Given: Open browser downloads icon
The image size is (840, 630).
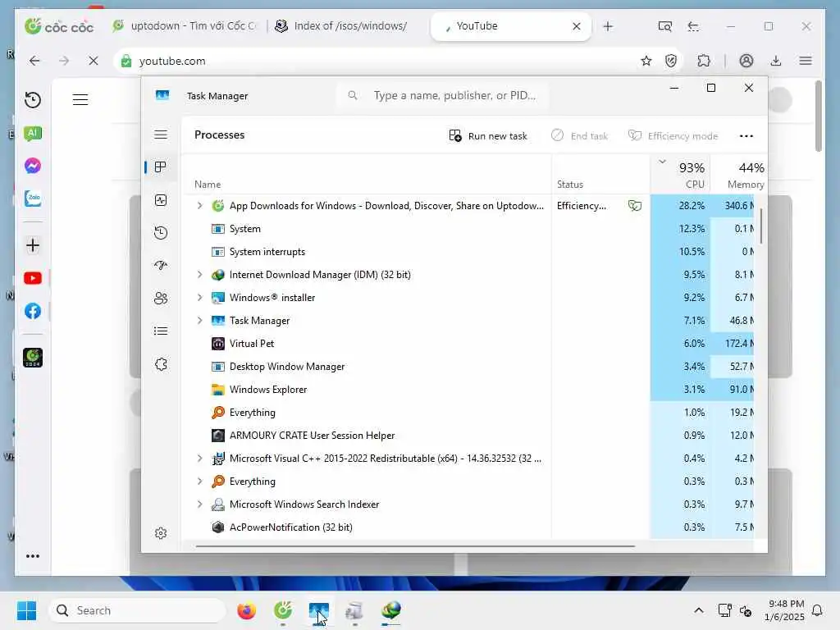Looking at the screenshot, I should 776,61.
